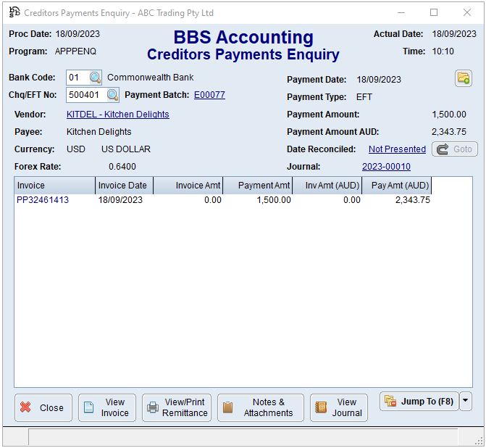Click the Payment Amt column header
The height and width of the screenshot is (448, 486).
(258, 186)
